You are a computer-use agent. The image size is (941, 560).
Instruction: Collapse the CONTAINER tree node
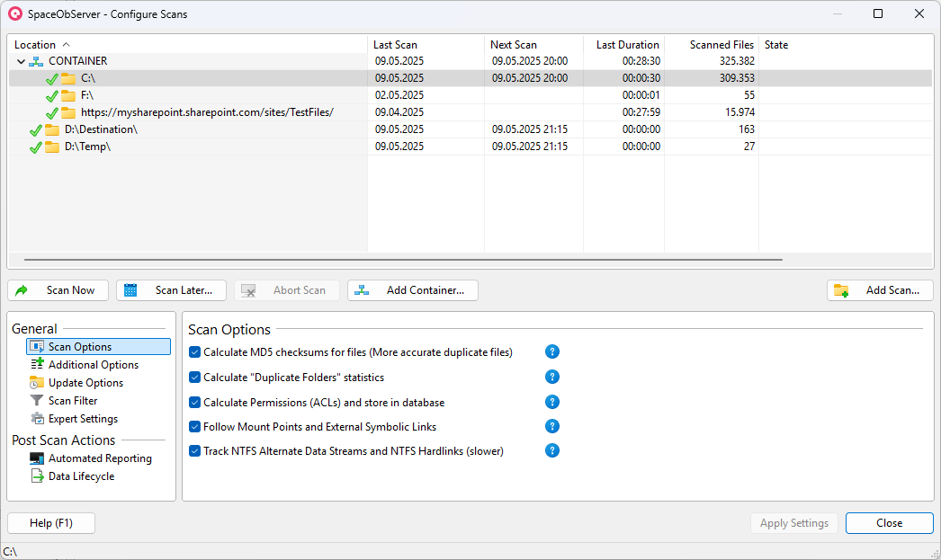21,61
